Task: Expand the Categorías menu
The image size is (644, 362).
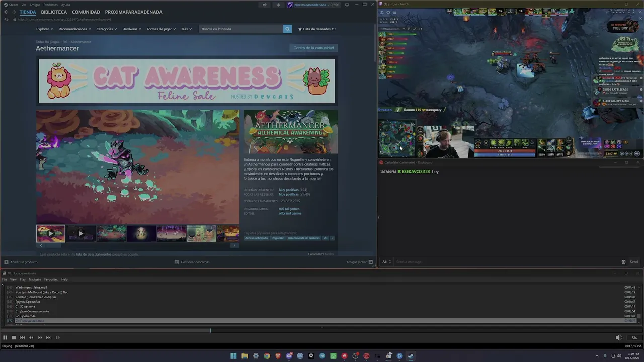Action: [x=107, y=29]
